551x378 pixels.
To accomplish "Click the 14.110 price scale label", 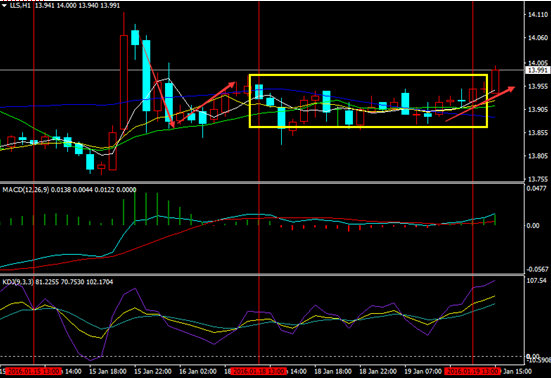I will 538,14.
